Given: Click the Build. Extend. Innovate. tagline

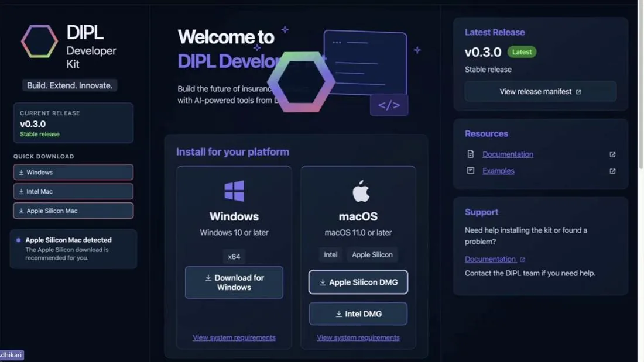Looking at the screenshot, I should pos(70,85).
